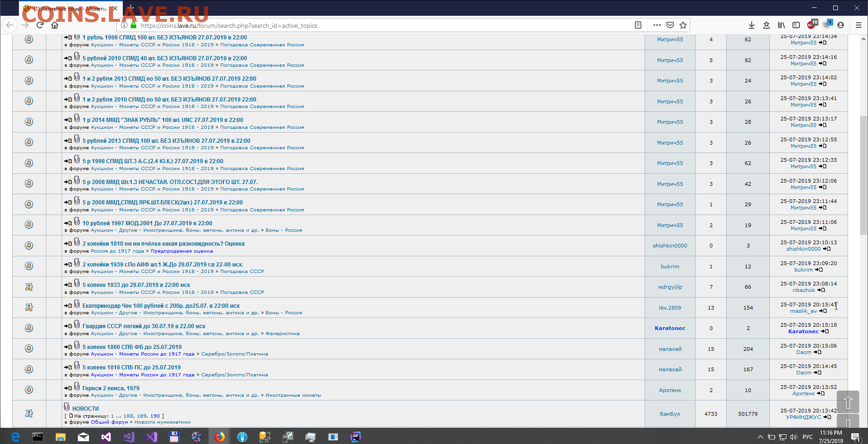Click view-last-post icon next to 'Арктанк'
This screenshot has width=868, height=444.
click(x=821, y=393)
